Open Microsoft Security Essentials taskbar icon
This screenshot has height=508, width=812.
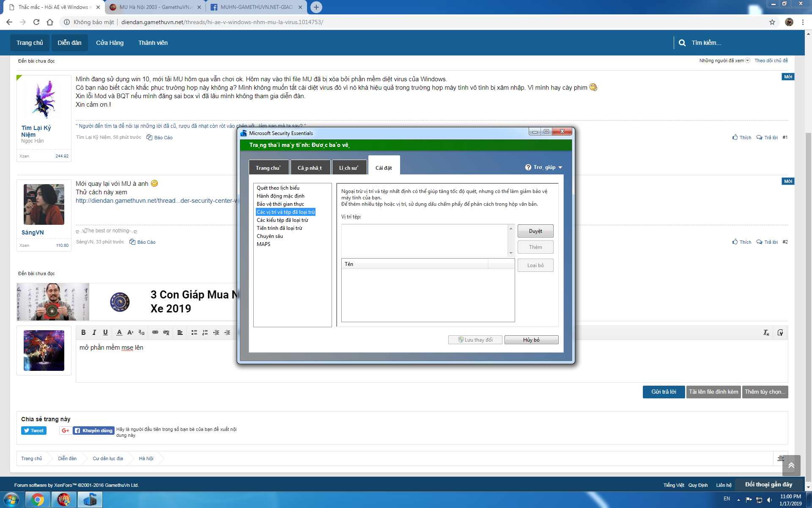tap(90, 500)
